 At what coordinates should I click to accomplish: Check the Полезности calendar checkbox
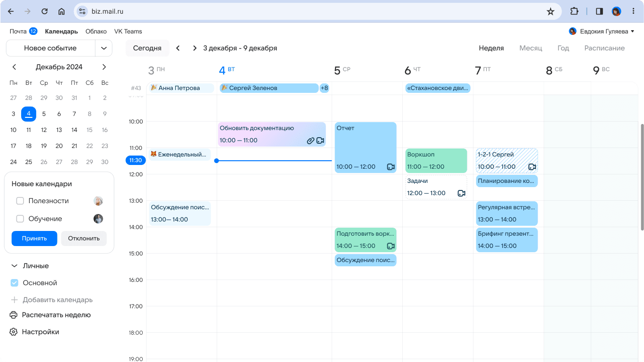click(20, 201)
